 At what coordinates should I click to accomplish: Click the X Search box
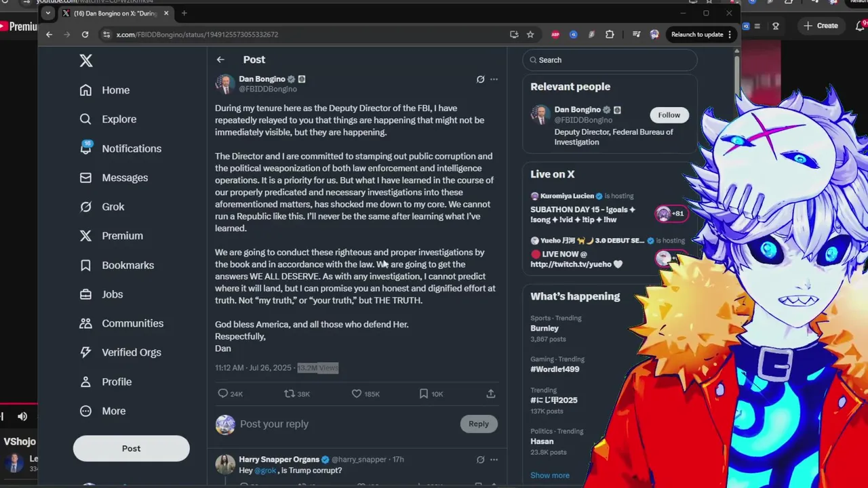(610, 60)
